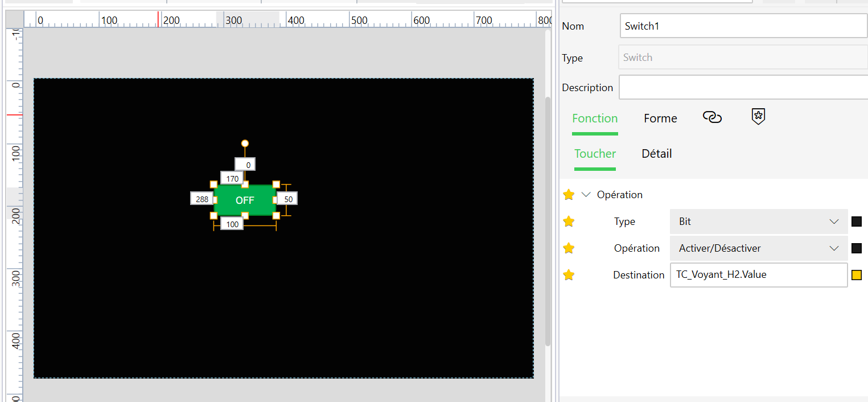Open the Type dropdown showing Bit
Viewport: 868px width, 402px height.
[x=758, y=221]
